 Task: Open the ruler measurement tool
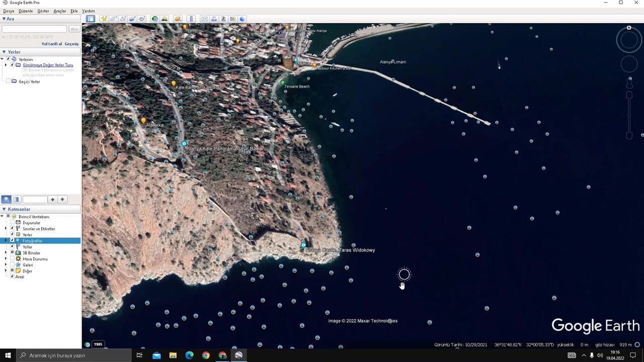pos(191,19)
